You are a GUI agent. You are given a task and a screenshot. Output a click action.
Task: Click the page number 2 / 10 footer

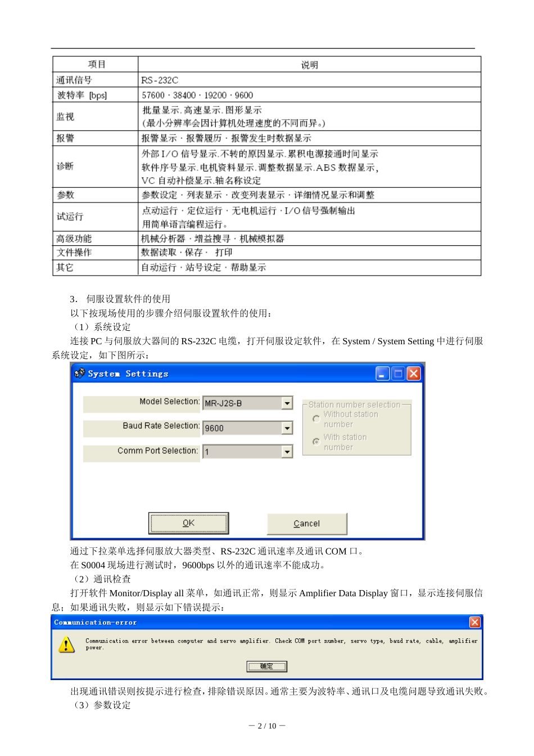[x=267, y=726]
